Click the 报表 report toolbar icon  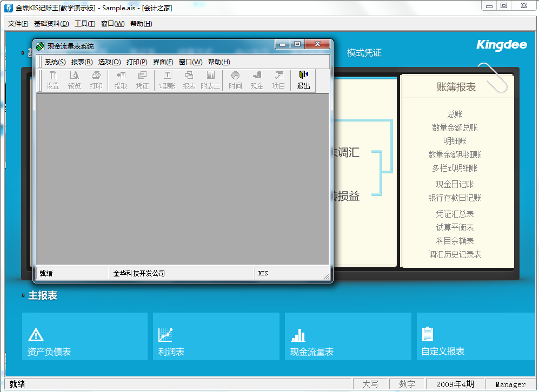(189, 80)
